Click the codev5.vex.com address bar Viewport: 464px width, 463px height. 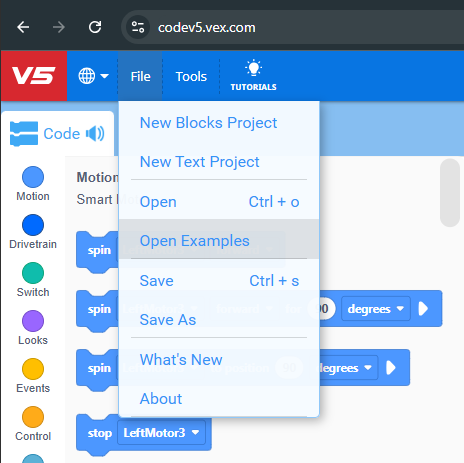(293, 27)
